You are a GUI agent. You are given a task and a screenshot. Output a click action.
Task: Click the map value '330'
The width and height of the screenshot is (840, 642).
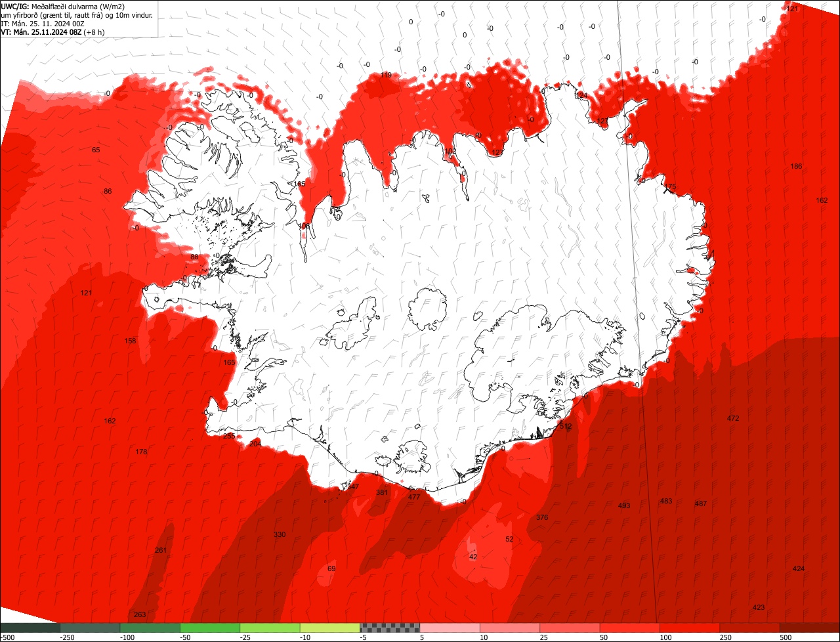pyautogui.click(x=280, y=534)
